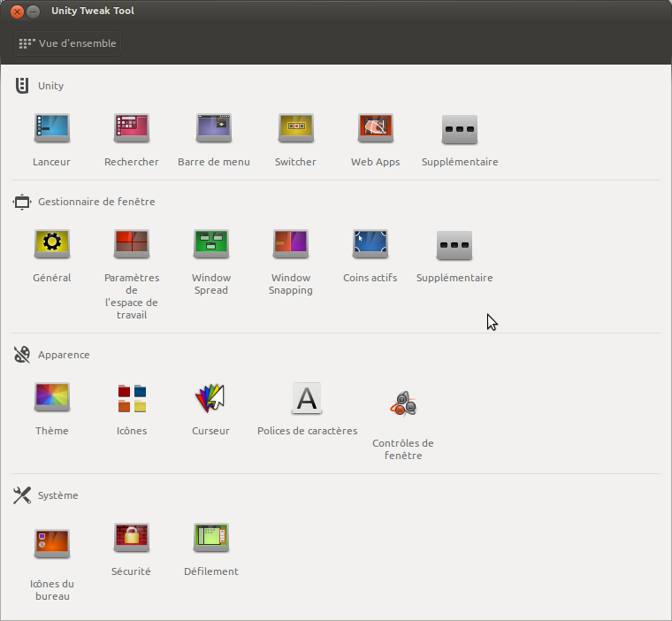This screenshot has width=672, height=621.
Task: Click the Barre de menu icon
Action: 213,130
